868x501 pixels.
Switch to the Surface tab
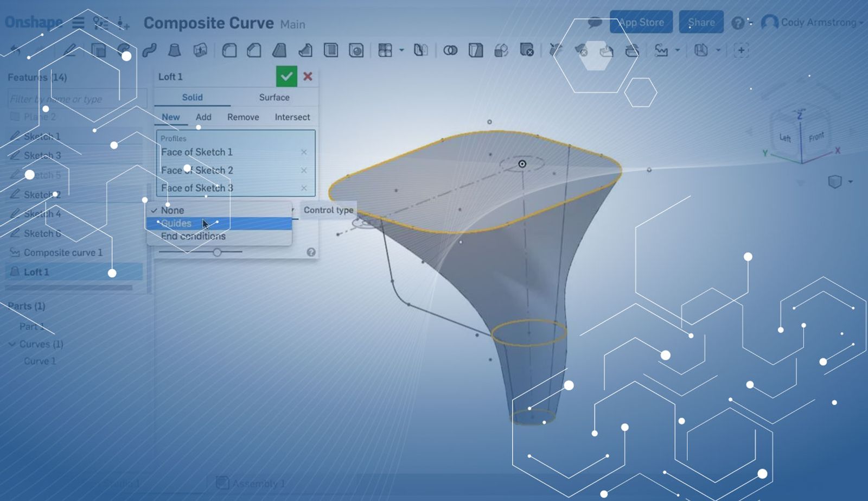point(274,97)
